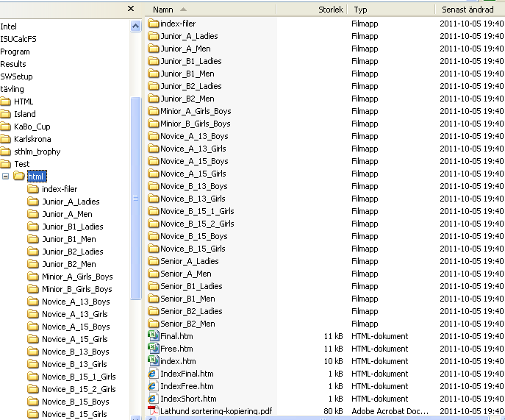Screen dimensions: 505x420
Task: Select Novice_A_15_Girls in folder tree
Action: coord(75,339)
